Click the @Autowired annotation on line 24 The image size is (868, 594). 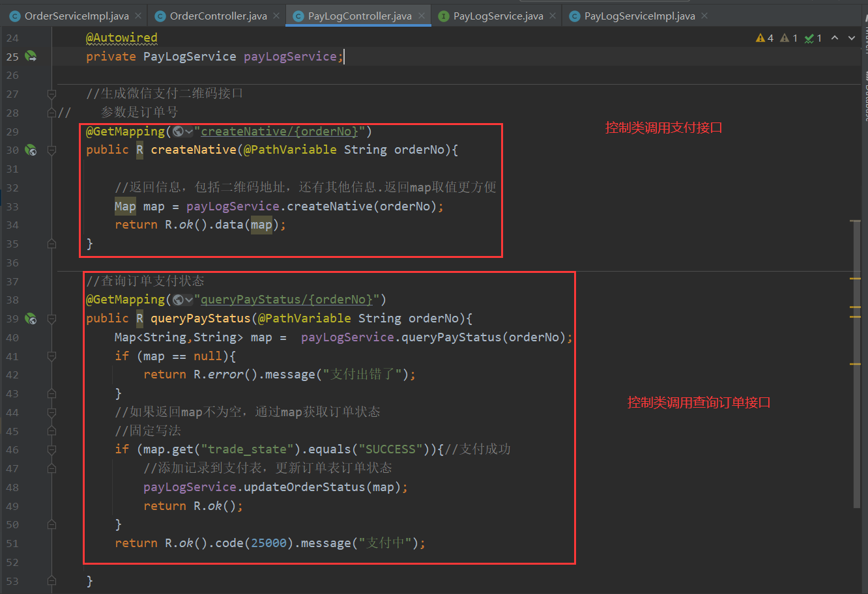click(x=122, y=38)
